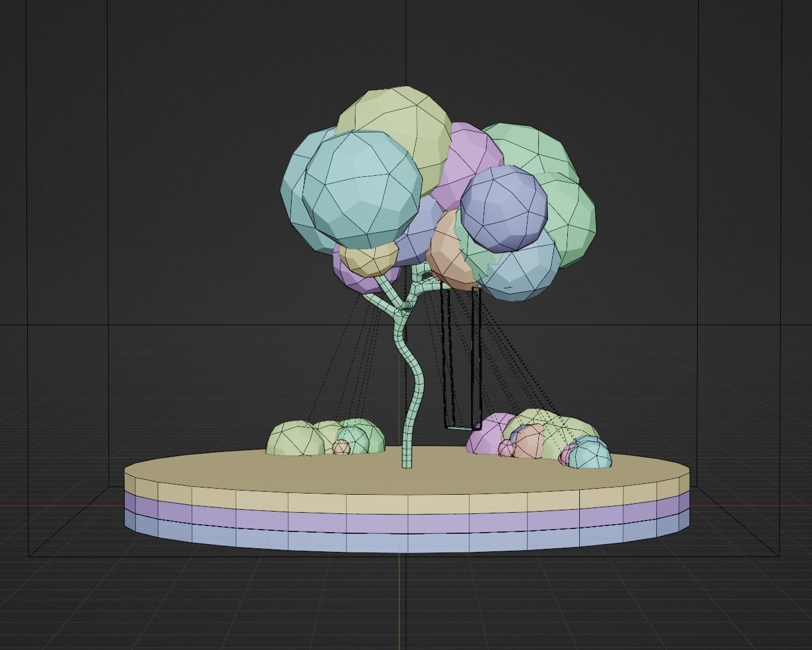This screenshot has width=812, height=650.
Task: Select the tiny orange sphere in left bush
Action: pyautogui.click(x=341, y=447)
